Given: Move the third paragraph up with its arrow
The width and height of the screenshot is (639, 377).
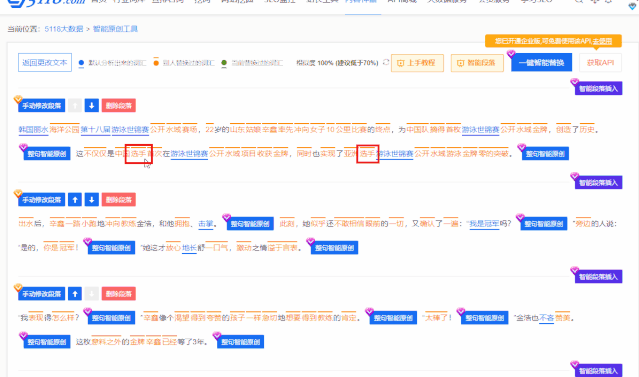Looking at the screenshot, I should point(75,294).
